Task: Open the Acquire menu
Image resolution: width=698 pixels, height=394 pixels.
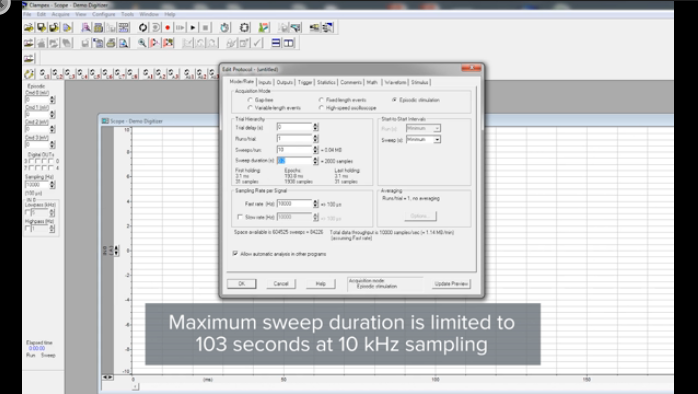Action: click(61, 14)
